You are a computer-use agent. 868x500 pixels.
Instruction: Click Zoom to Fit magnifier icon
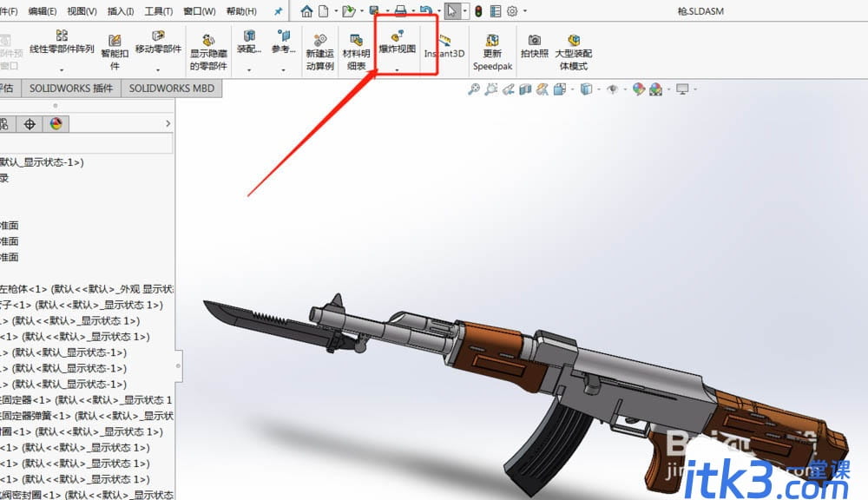pos(474,89)
